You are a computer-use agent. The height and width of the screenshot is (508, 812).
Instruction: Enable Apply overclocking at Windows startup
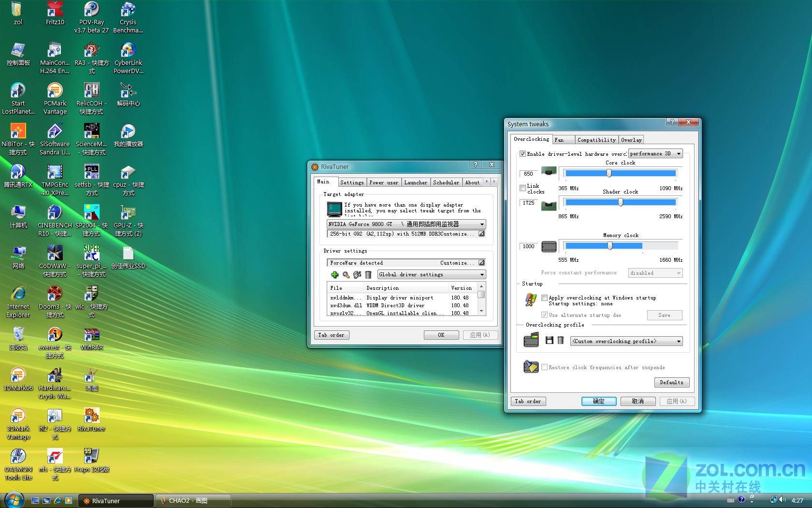pyautogui.click(x=545, y=298)
